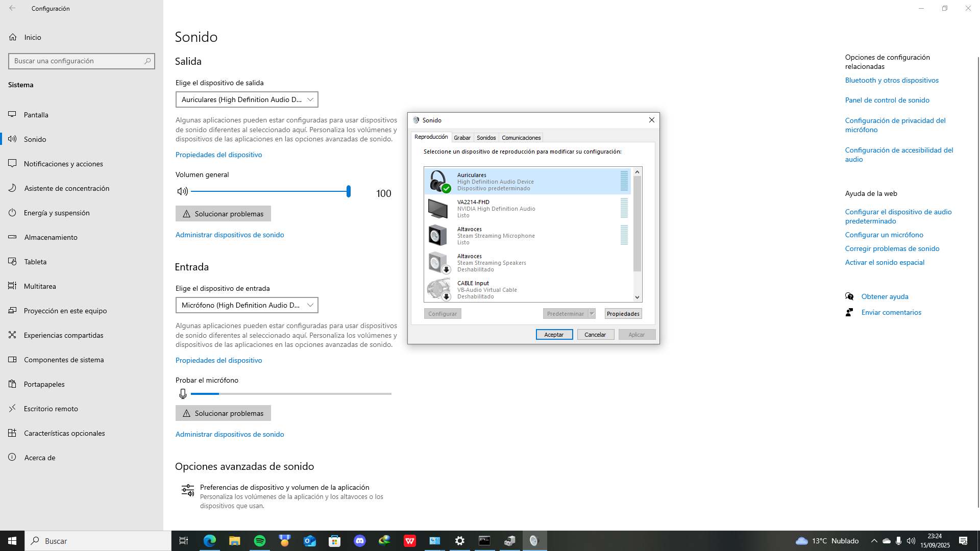Open the input device dropdown
Image resolution: width=980 pixels, height=551 pixels.
[x=247, y=305]
